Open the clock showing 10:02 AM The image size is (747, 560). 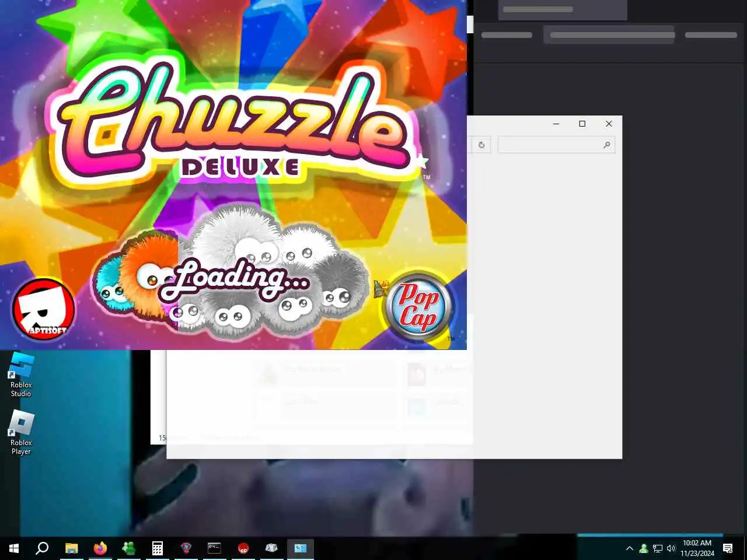tap(697, 548)
